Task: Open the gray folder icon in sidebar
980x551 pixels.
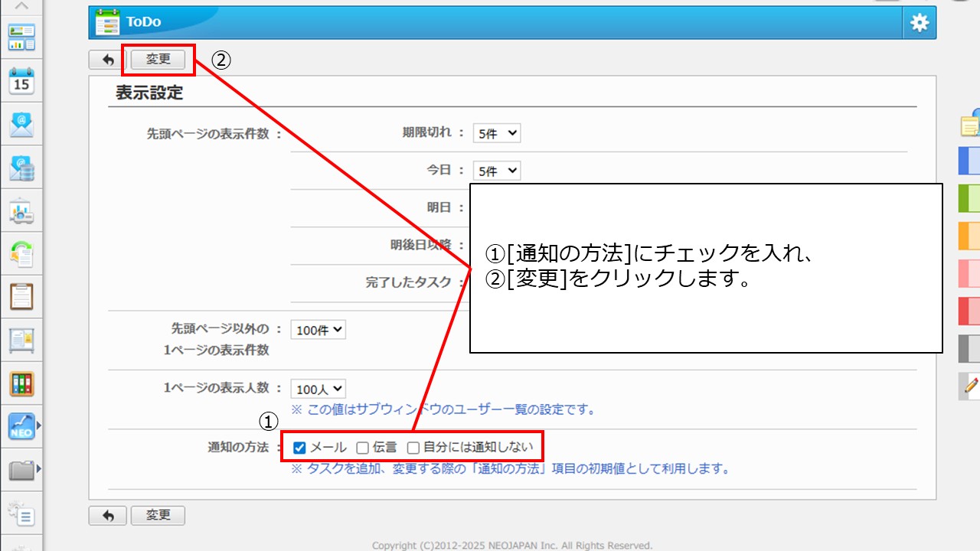Action: [21, 469]
